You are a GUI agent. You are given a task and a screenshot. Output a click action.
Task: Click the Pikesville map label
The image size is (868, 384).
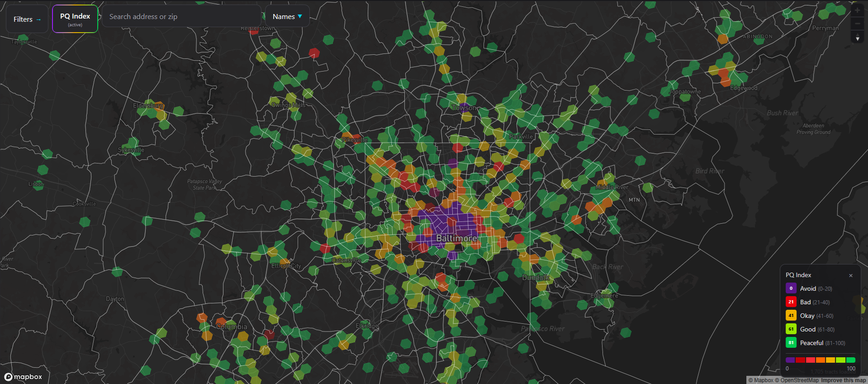[355, 140]
